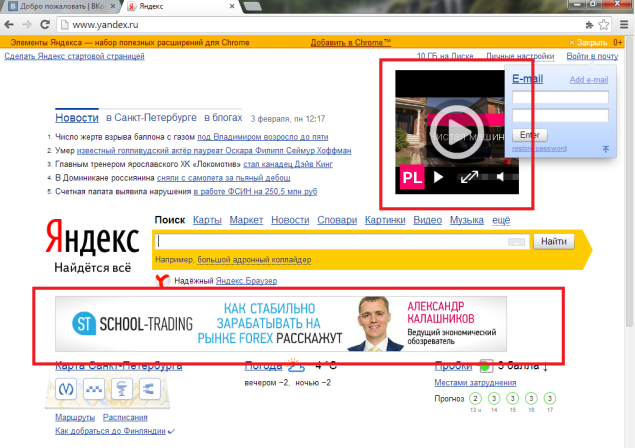
Task: Mute the video speaker icon
Action: (501, 177)
